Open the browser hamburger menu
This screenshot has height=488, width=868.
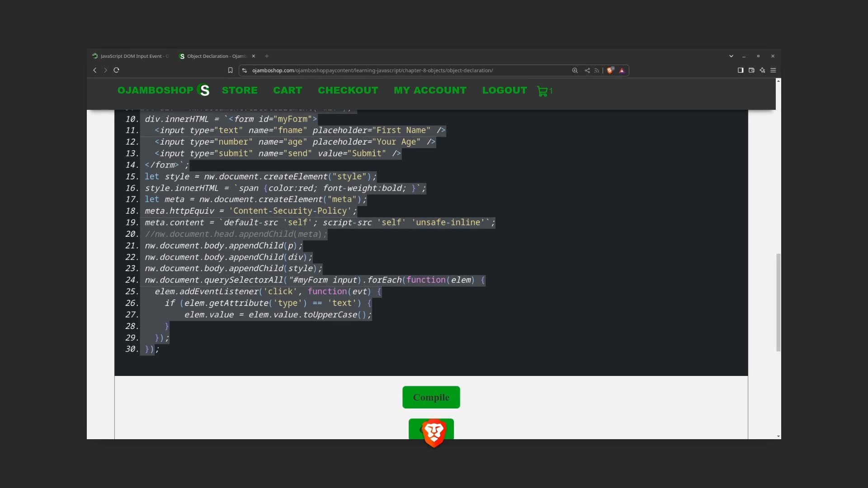(x=773, y=70)
